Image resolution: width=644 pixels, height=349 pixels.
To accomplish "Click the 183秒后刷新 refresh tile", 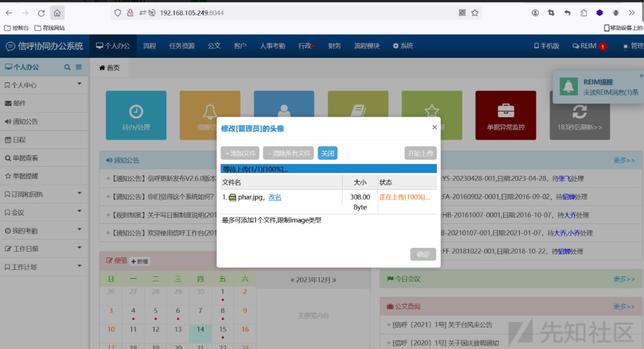I will (x=579, y=115).
